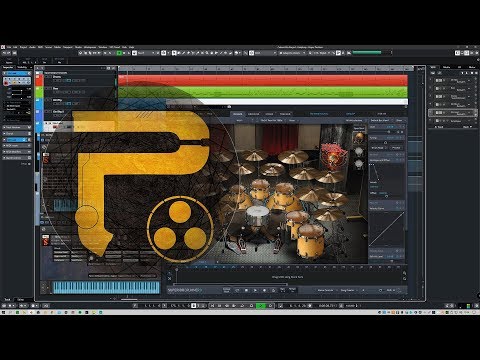Image resolution: width=480 pixels, height=360 pixels.
Task: Solo the Bass track
Action: (x=51, y=88)
